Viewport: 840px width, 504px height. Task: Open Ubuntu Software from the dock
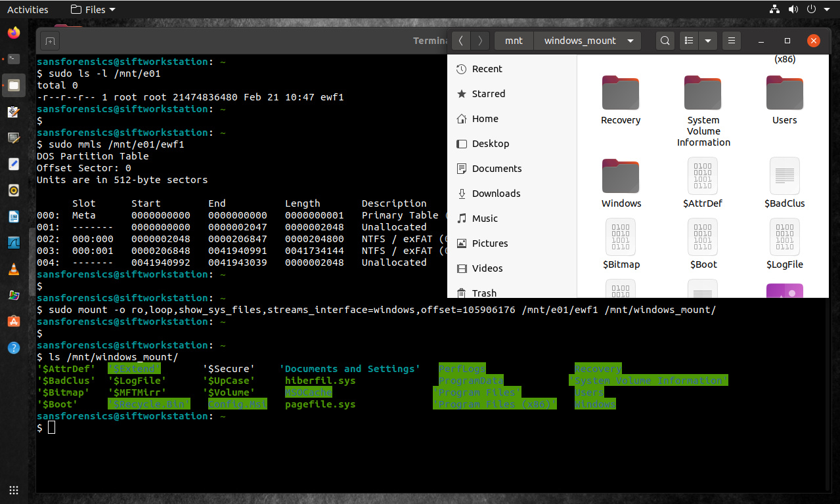(x=14, y=322)
